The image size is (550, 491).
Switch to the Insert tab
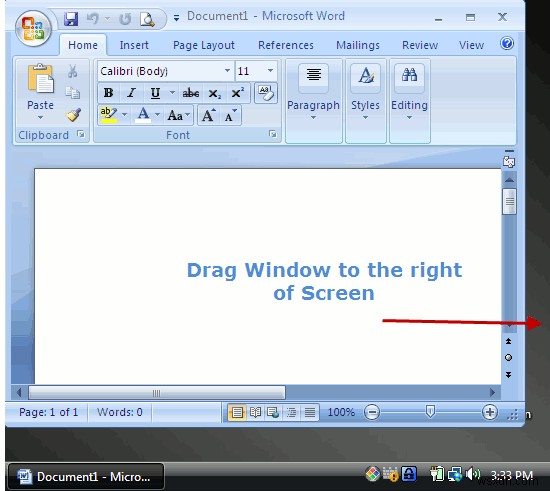(x=134, y=45)
